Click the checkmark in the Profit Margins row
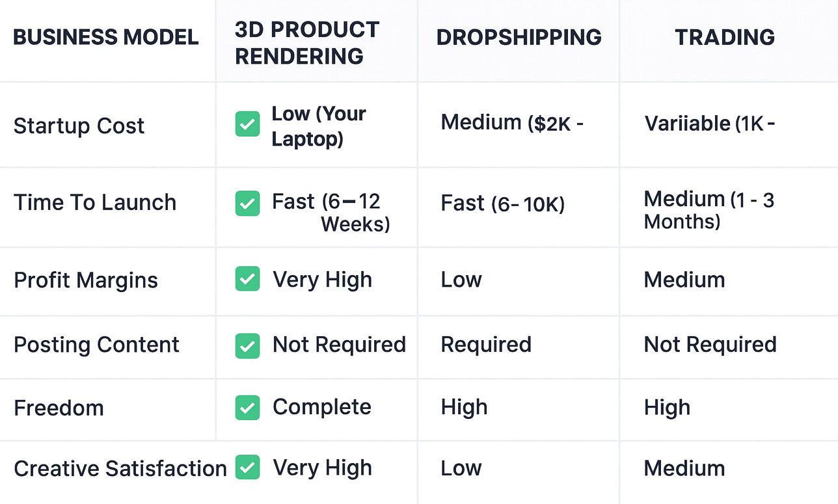The width and height of the screenshot is (838, 504). [x=247, y=278]
